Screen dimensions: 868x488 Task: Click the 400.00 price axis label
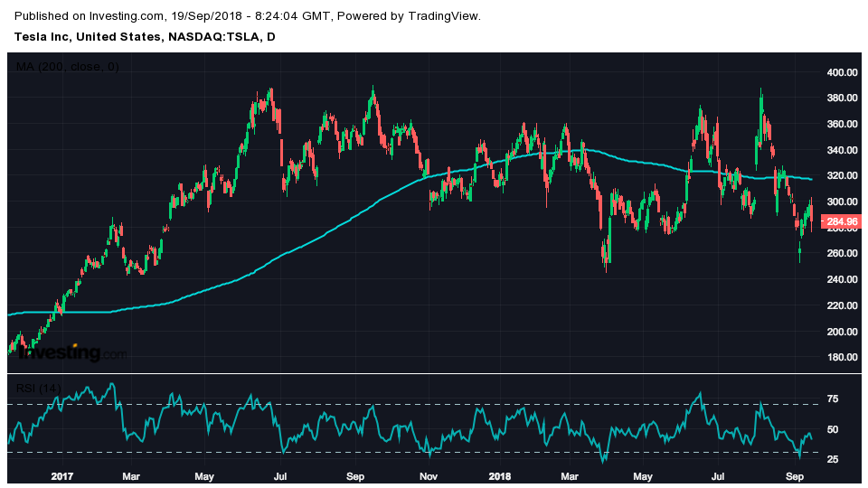tap(842, 72)
